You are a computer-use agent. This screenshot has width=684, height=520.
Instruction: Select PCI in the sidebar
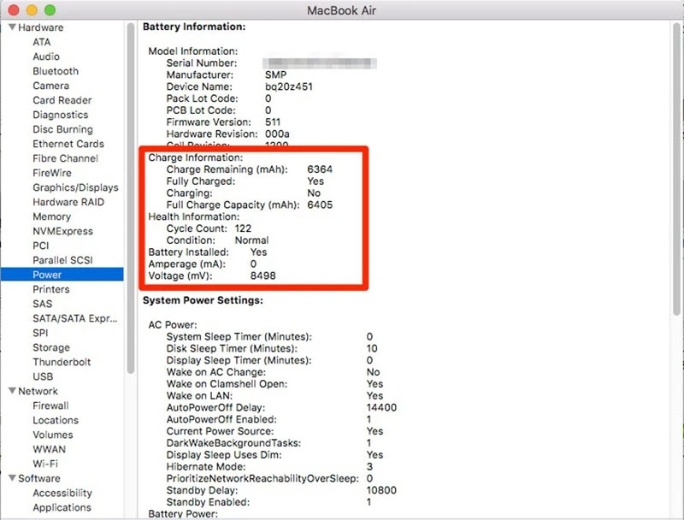coord(41,246)
